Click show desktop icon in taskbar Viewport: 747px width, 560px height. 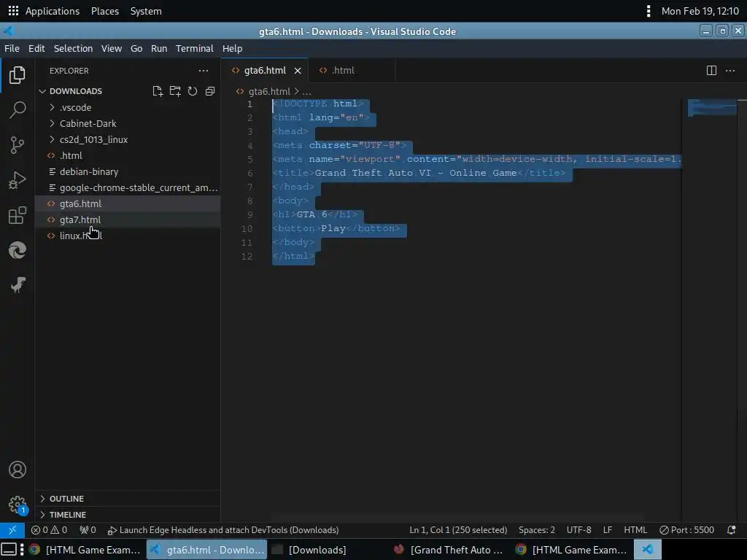pyautogui.click(x=9, y=550)
